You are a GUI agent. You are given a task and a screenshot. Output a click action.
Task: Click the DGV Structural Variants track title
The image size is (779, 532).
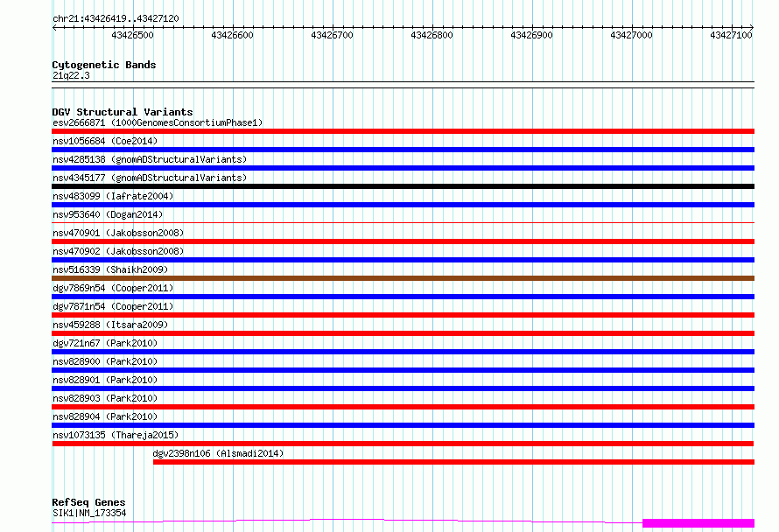coord(123,112)
